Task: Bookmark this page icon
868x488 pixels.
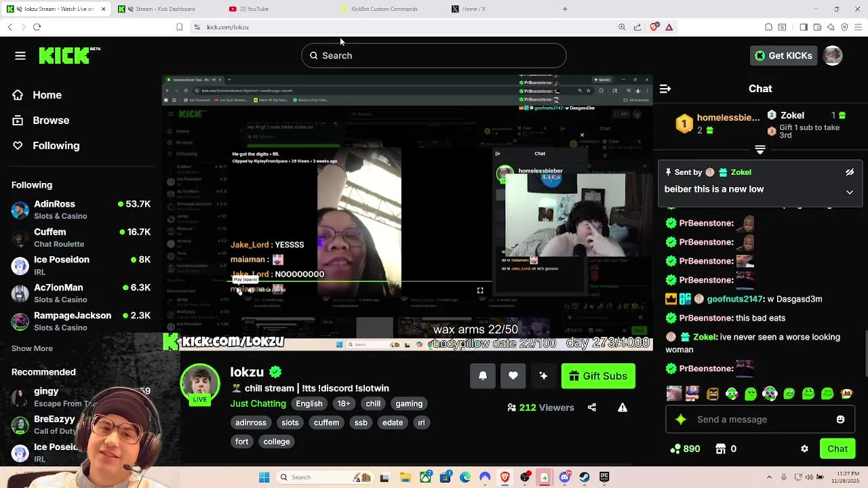Action: (179, 27)
